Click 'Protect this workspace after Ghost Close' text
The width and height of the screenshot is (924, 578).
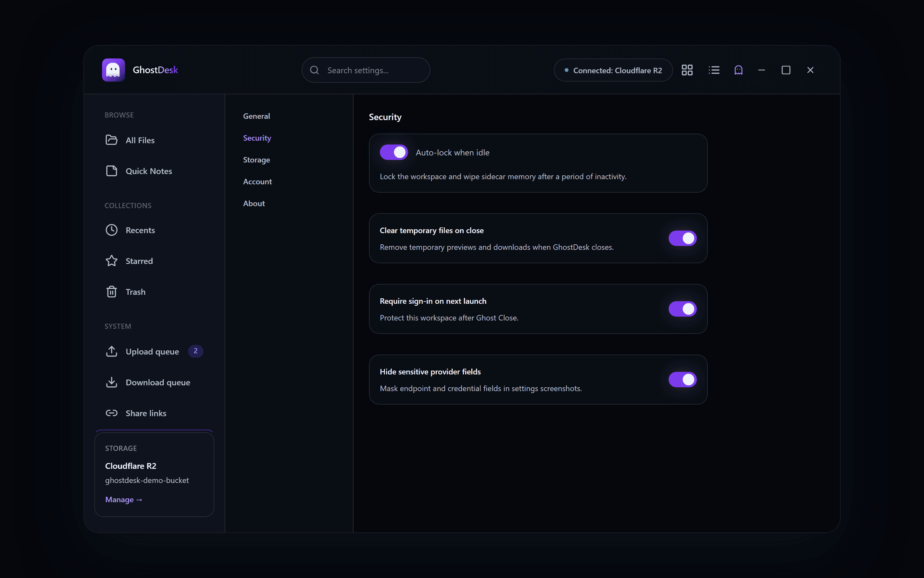tap(449, 318)
